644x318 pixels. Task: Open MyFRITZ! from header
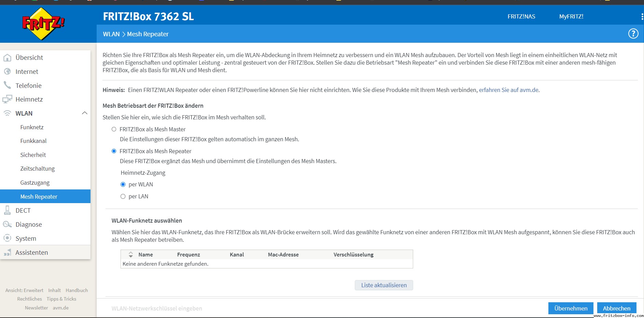coord(571,16)
